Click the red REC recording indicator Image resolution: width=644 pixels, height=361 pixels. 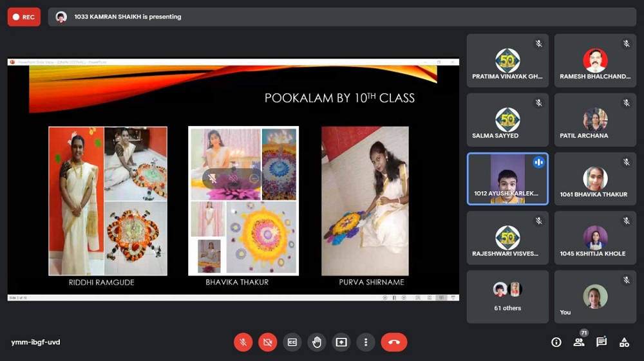coord(24,17)
